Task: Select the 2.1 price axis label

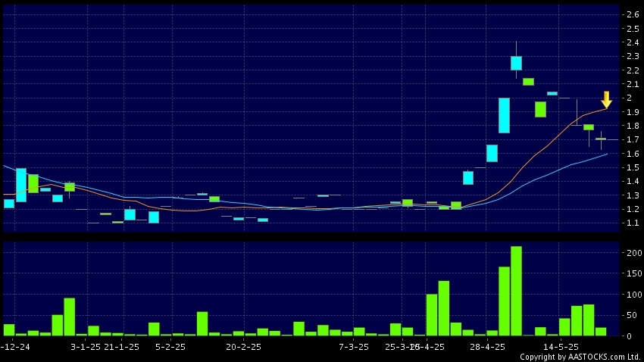Action: coord(633,84)
